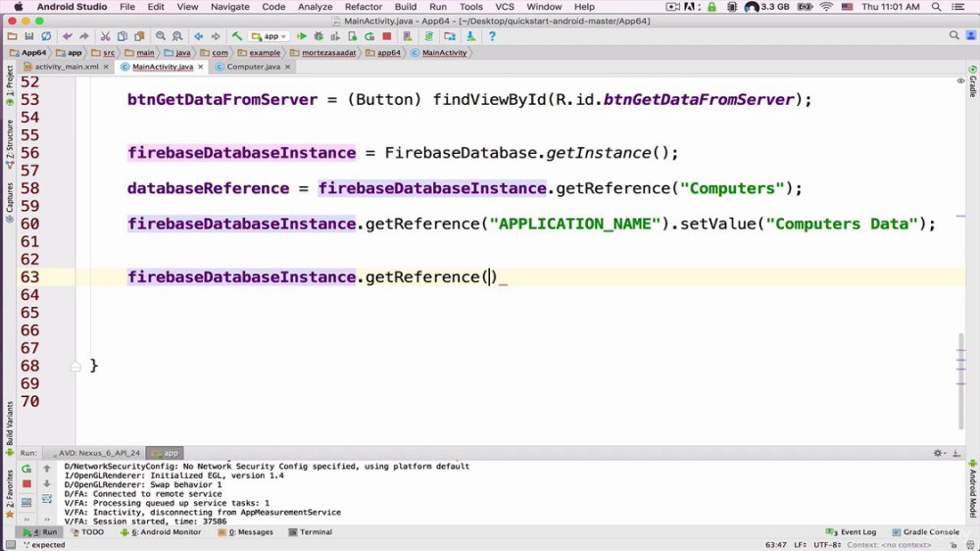Screen dimensions: 980x551
Task: Toggle the Android Monitor tool window
Action: [x=162, y=532]
